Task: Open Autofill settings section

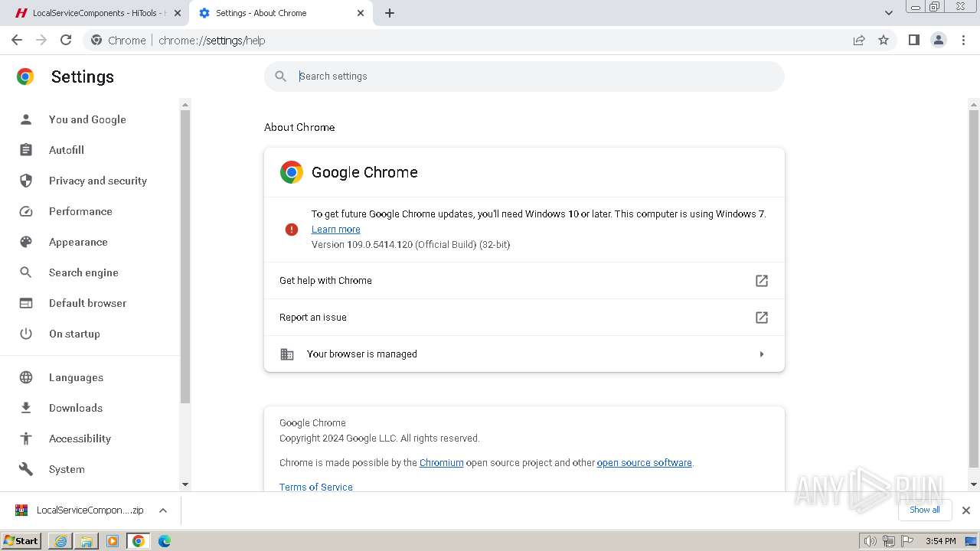Action: click(67, 150)
